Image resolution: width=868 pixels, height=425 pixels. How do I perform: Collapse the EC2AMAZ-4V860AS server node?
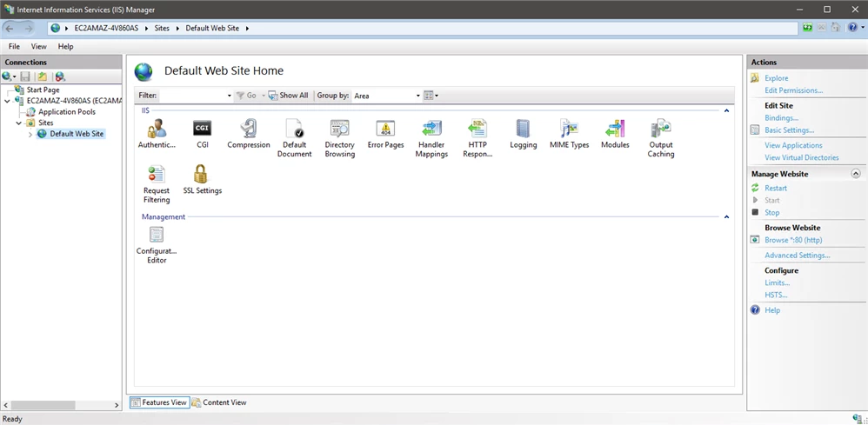[x=7, y=101]
